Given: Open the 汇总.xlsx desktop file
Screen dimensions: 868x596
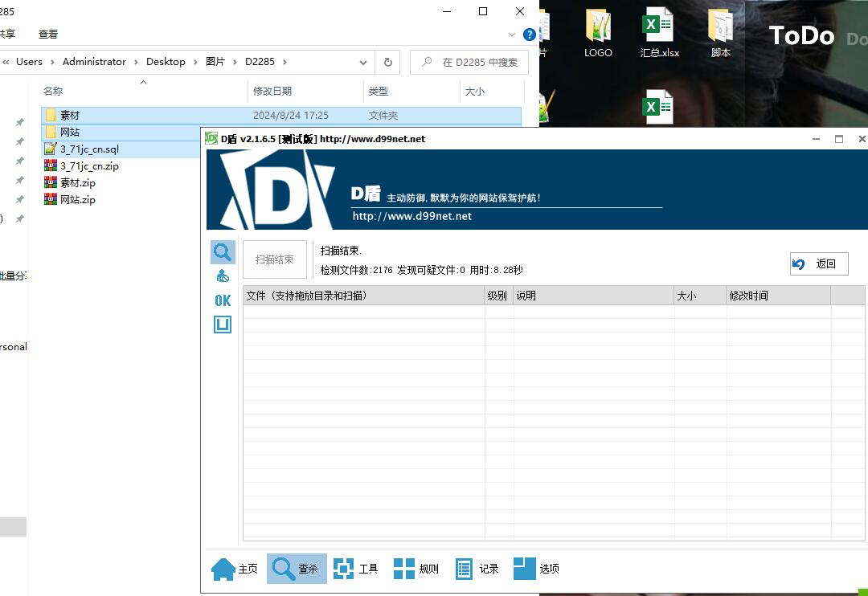Looking at the screenshot, I should [659, 35].
